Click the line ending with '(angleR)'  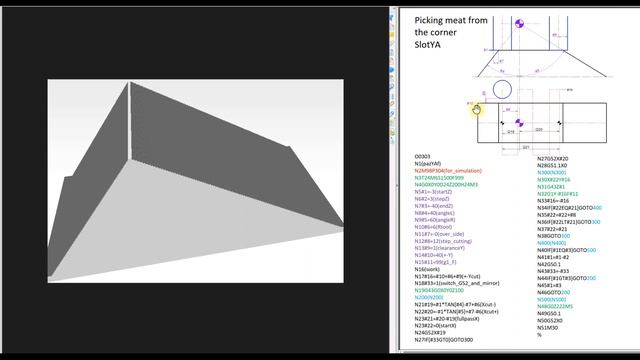pos(435,220)
